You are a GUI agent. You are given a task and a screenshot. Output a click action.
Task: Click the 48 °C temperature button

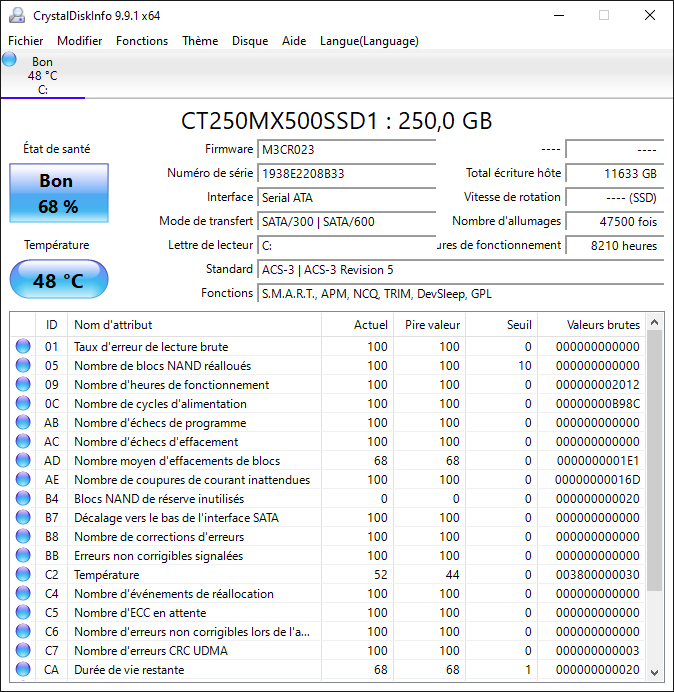[x=59, y=279]
